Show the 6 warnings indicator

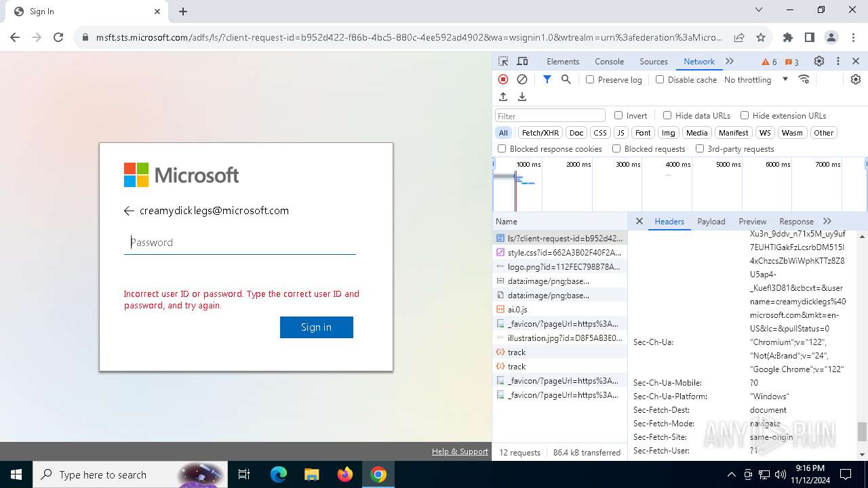coord(769,62)
